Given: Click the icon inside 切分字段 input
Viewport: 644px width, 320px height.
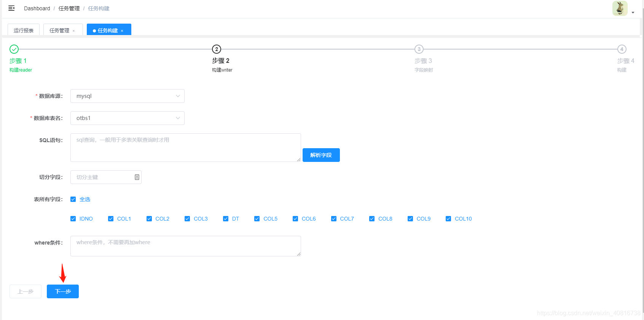Looking at the screenshot, I should coord(137,177).
